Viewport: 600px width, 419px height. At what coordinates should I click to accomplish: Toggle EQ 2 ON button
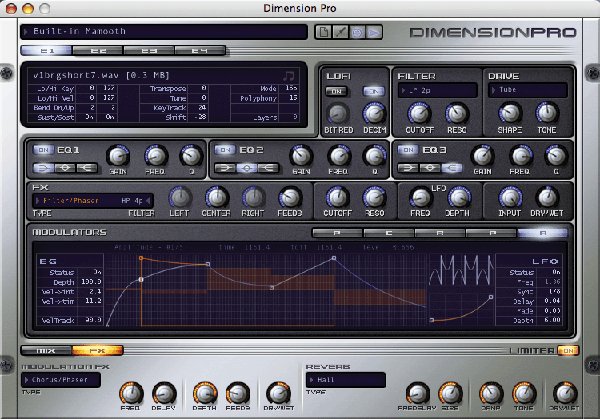(x=225, y=150)
